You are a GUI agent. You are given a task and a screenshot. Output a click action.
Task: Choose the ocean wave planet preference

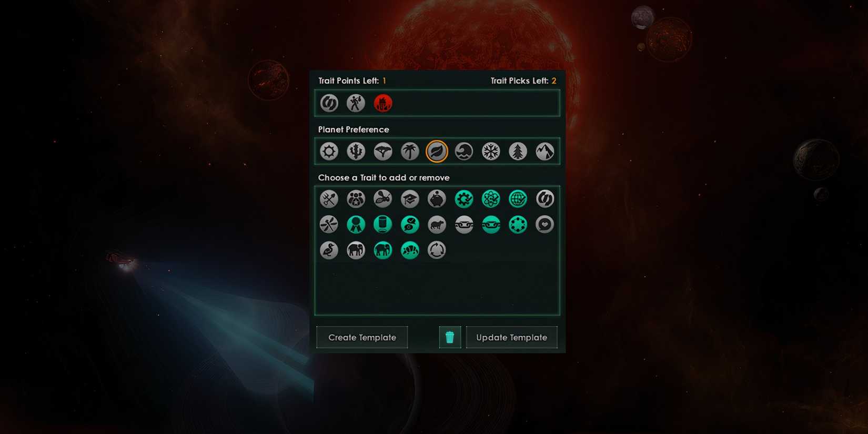(464, 152)
